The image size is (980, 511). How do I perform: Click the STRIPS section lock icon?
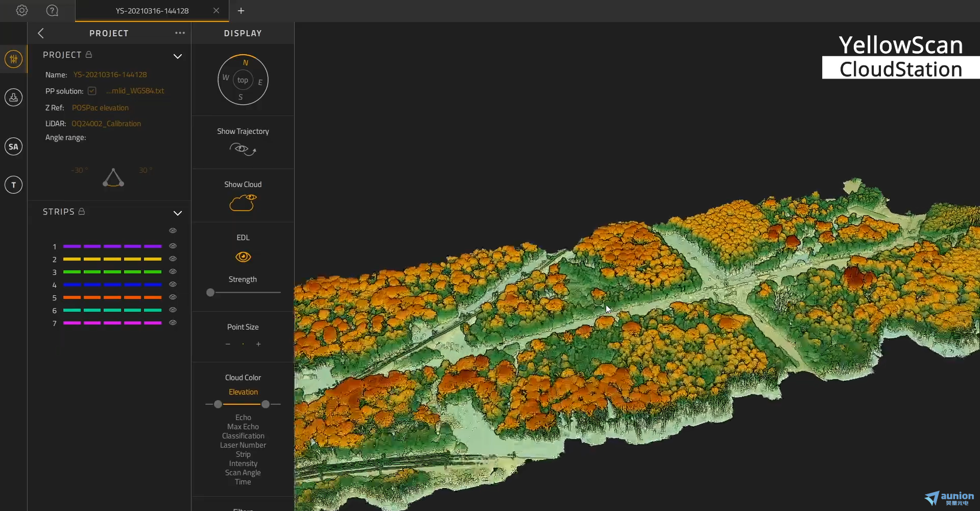[82, 211]
